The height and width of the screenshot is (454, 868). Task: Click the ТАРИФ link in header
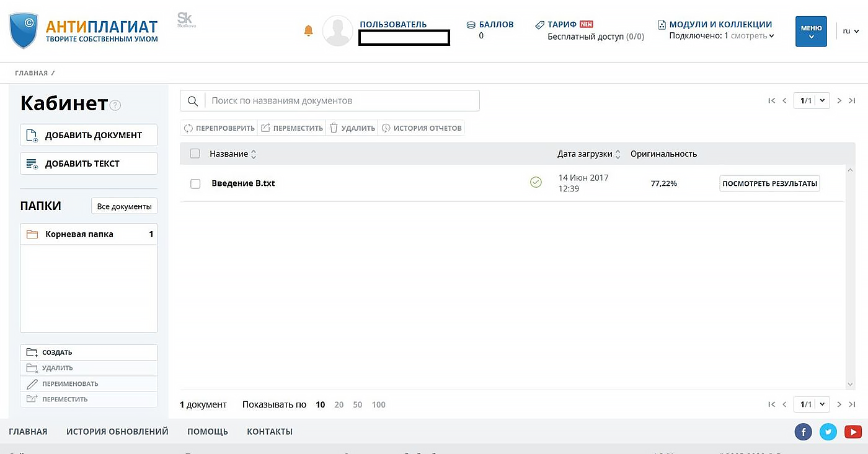562,25
